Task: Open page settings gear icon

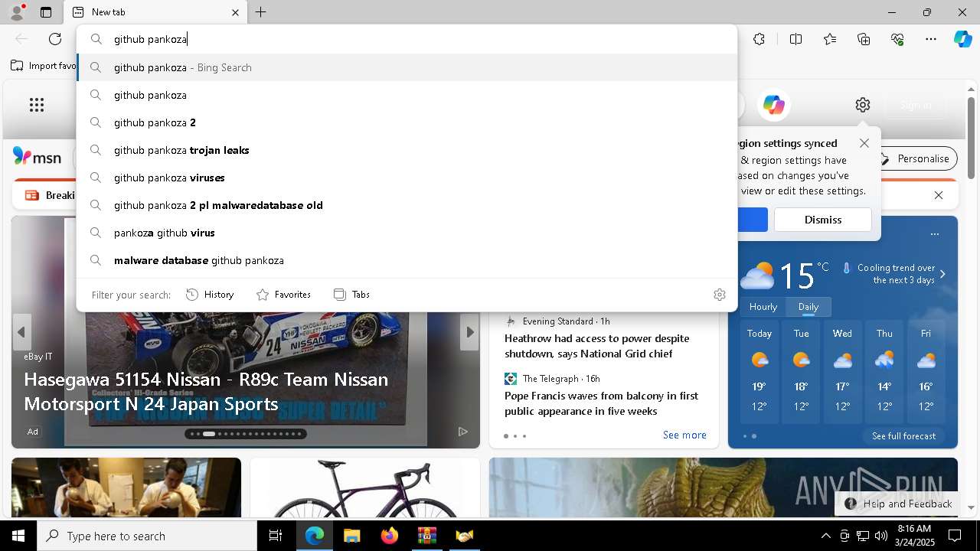Action: click(863, 105)
